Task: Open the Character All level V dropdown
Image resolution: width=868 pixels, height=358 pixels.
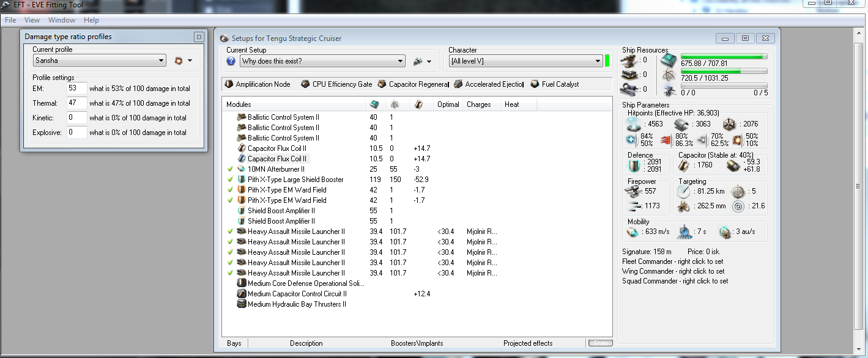Action: tap(525, 61)
